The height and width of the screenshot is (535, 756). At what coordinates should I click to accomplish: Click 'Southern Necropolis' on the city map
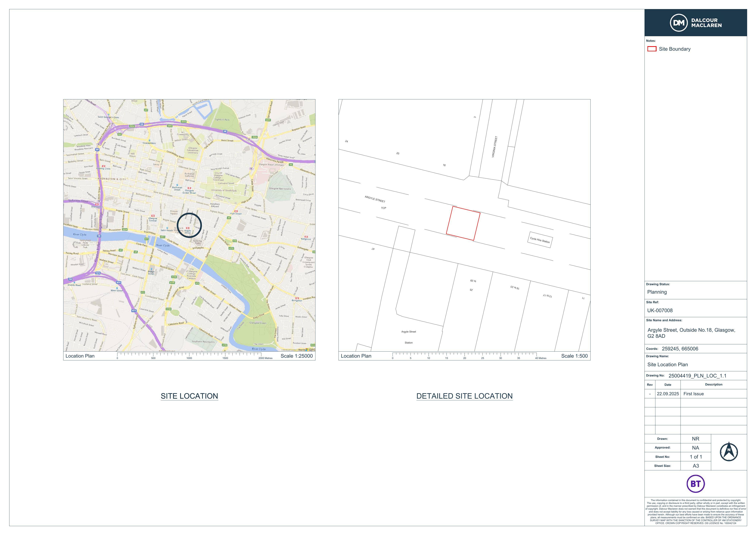[x=203, y=342]
